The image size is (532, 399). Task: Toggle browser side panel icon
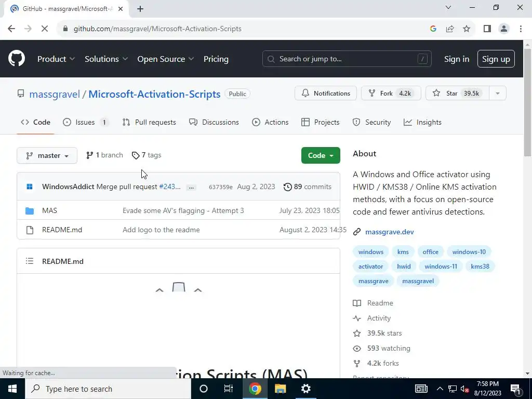tap(487, 29)
